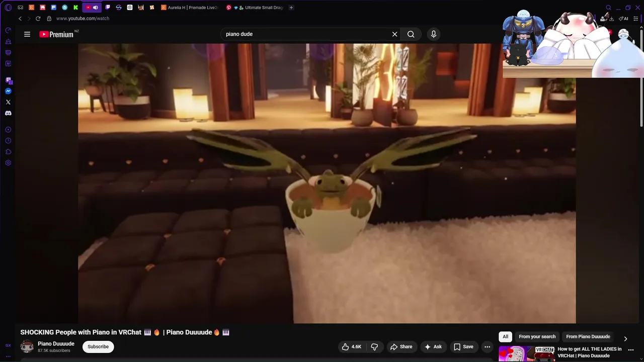This screenshot has height=362, width=644.
Task: Open the 'M' panel icon in sidebar
Action: pyautogui.click(x=8, y=63)
